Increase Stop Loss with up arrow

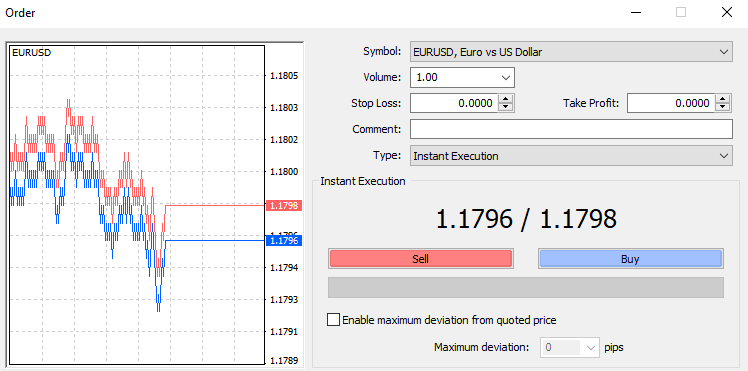(506, 99)
